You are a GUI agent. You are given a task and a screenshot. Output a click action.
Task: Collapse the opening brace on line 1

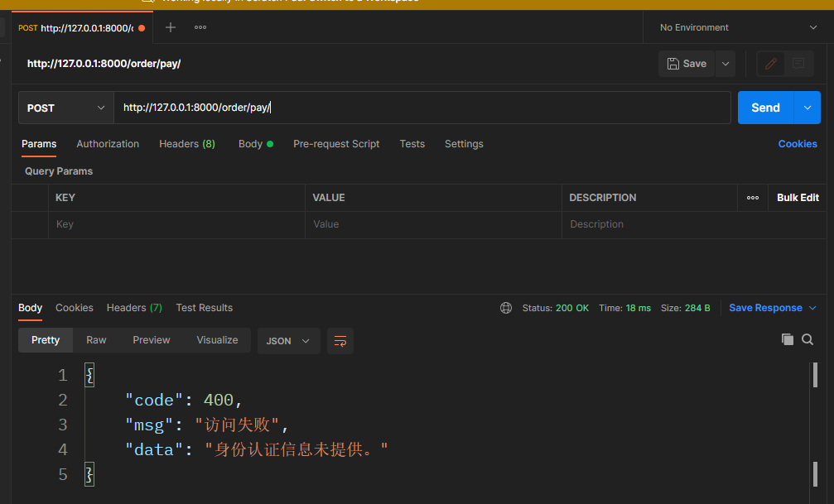(x=89, y=376)
